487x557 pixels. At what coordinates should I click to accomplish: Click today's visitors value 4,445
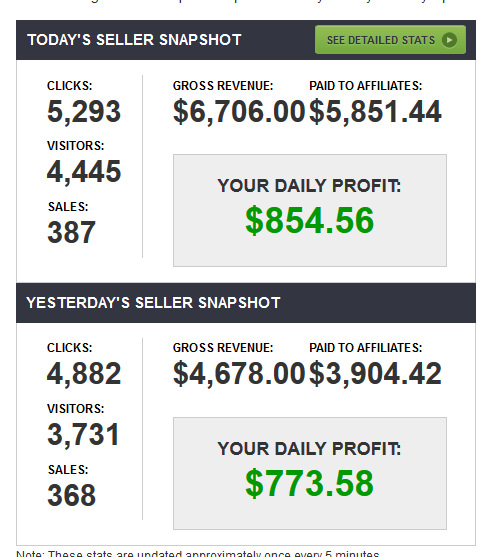(x=84, y=172)
